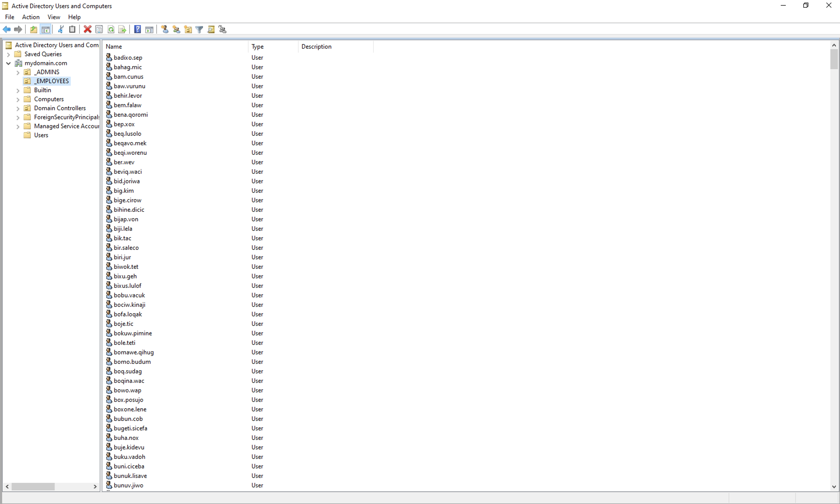
Task: Expand the Computers container
Action: click(18, 100)
